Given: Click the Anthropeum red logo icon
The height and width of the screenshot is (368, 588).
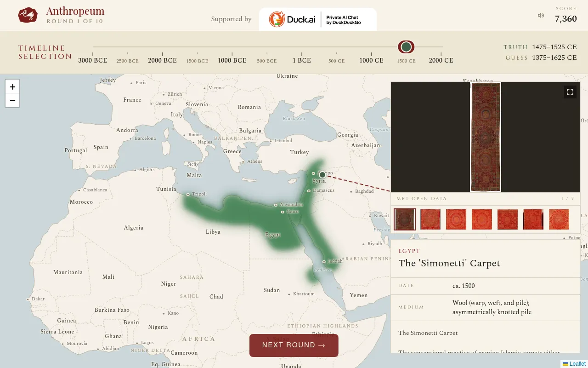Looking at the screenshot, I should click(x=28, y=15).
